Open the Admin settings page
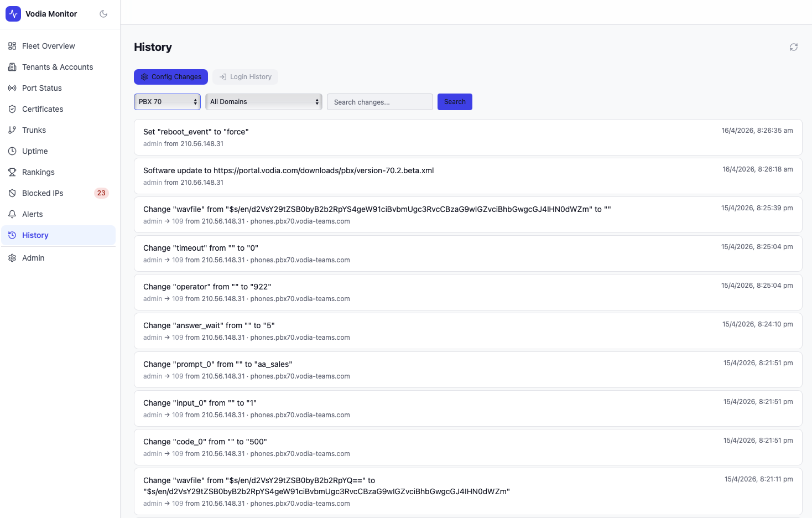The image size is (812, 518). click(33, 258)
